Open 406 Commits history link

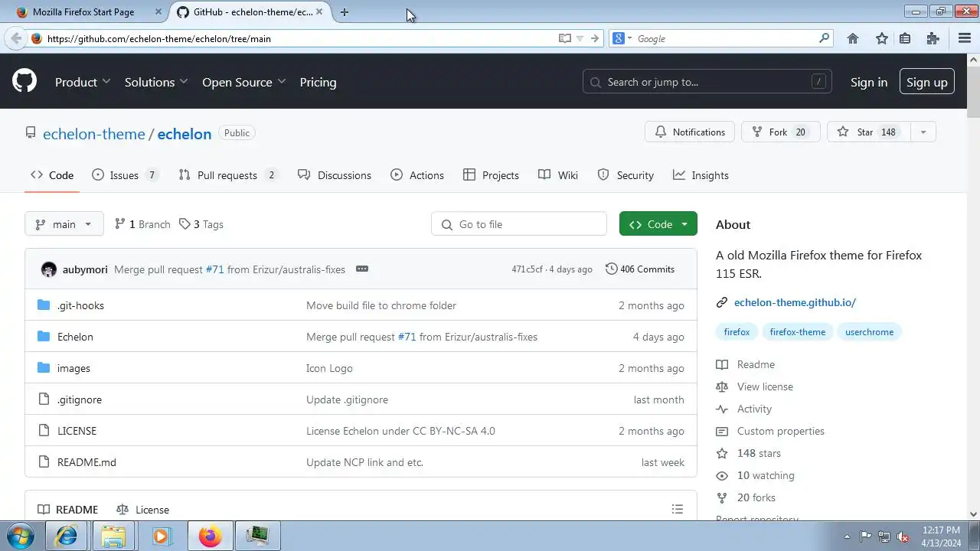(x=640, y=269)
